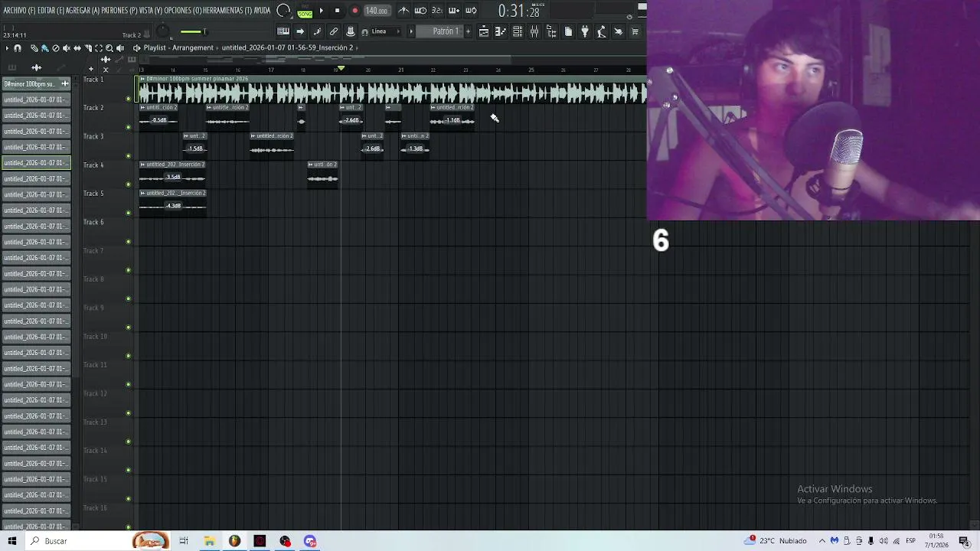The image size is (980, 551).
Task: Open the Channel rack icon
Action: point(518,31)
